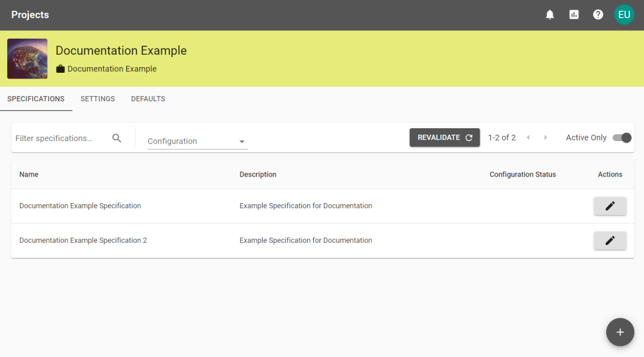644x357 pixels.
Task: Click the briefcase icon beside Documentation Example
Action: click(x=61, y=68)
